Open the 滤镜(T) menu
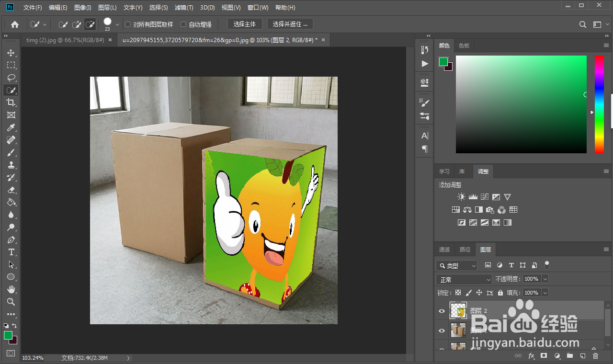The width and height of the screenshot is (613, 364). coord(184,8)
